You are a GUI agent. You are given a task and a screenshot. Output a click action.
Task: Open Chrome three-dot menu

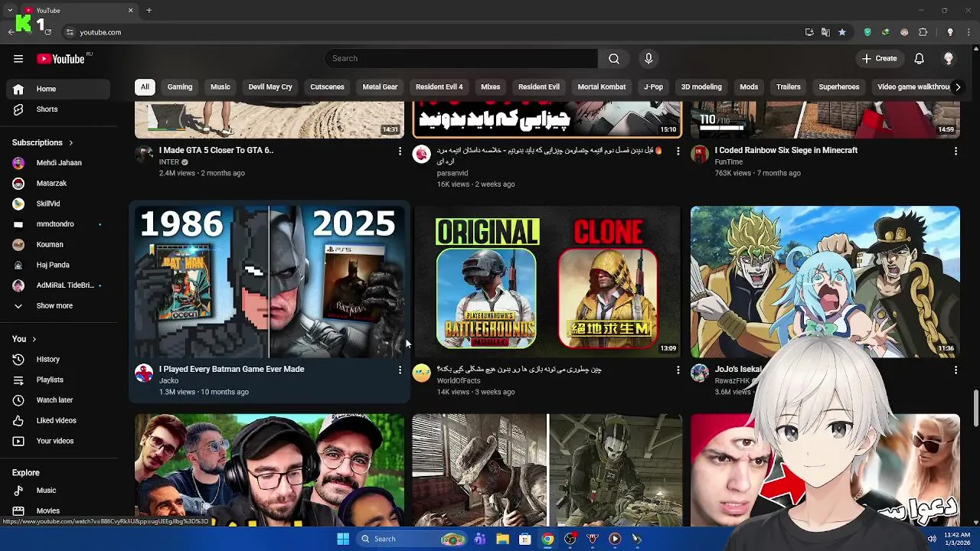(x=969, y=32)
